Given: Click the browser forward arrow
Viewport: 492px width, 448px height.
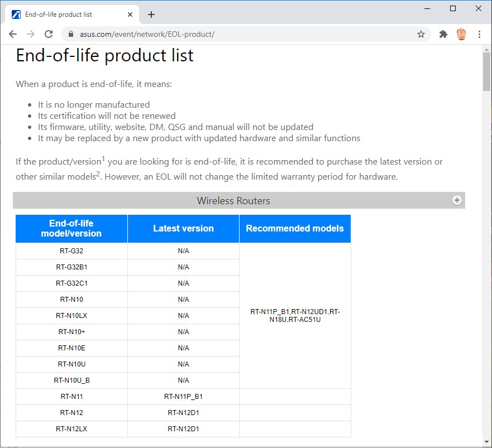Looking at the screenshot, I should pos(31,34).
